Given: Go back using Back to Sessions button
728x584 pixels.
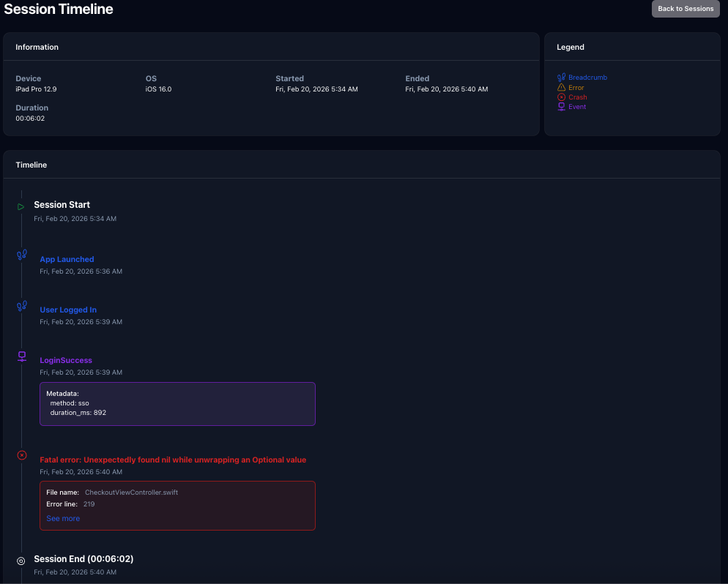Looking at the screenshot, I should (x=686, y=9).
